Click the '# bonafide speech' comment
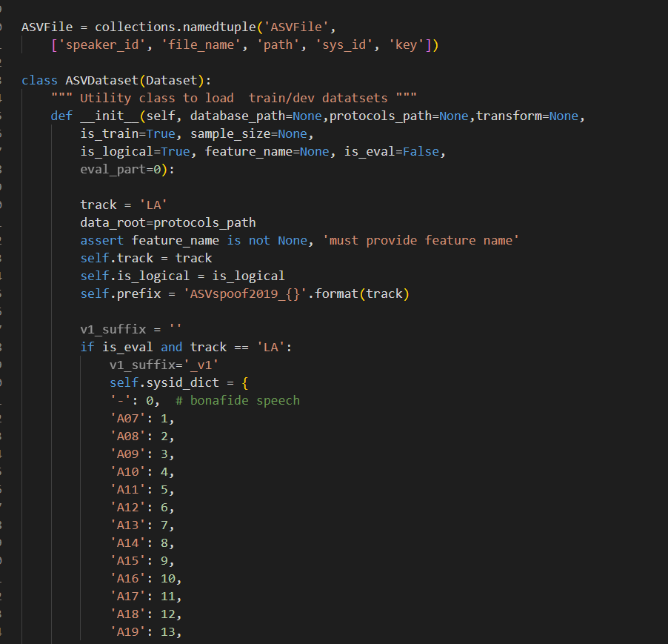Screen dimensions: 668x644 point(238,401)
